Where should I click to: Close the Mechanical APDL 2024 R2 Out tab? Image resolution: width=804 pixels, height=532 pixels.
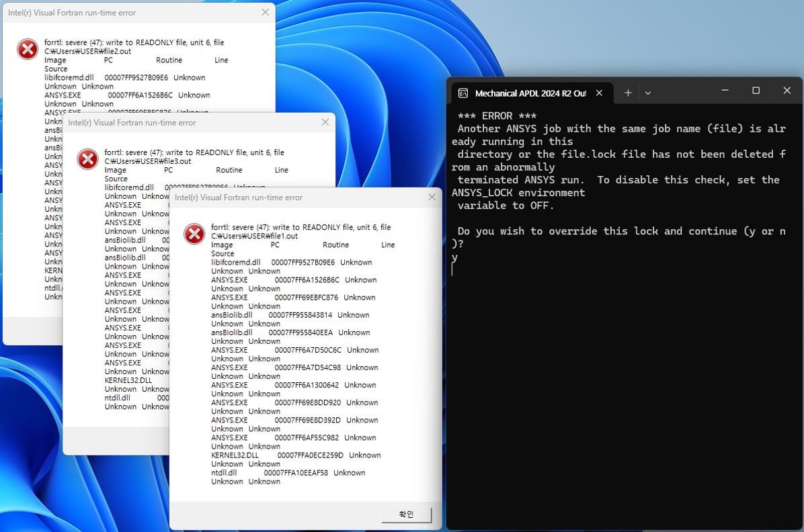pyautogui.click(x=599, y=93)
